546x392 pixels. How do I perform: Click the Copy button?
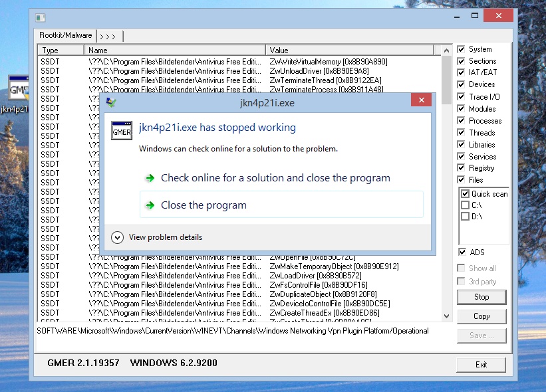[481, 316]
